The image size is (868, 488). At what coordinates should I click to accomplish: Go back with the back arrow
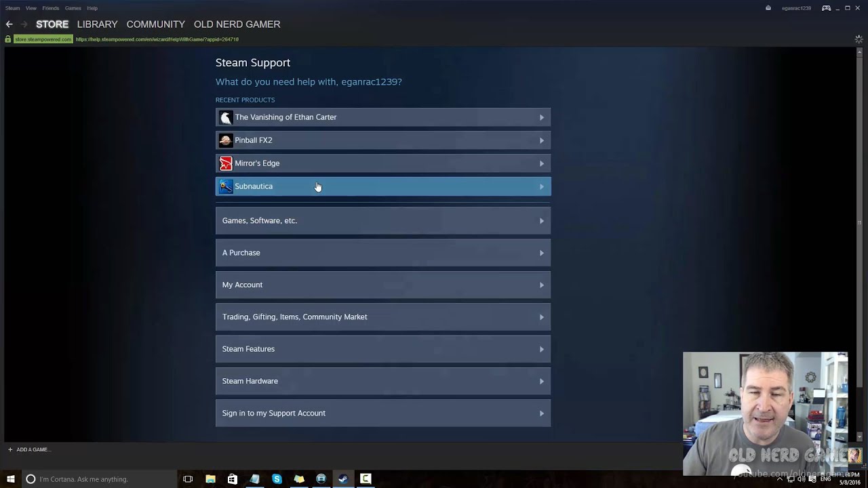9,24
